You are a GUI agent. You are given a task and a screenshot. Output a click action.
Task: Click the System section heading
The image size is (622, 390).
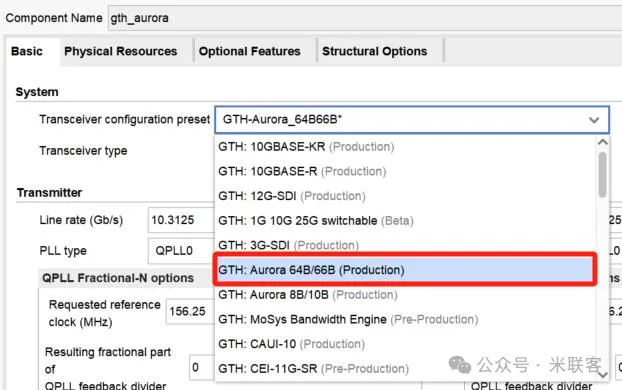[x=37, y=92]
